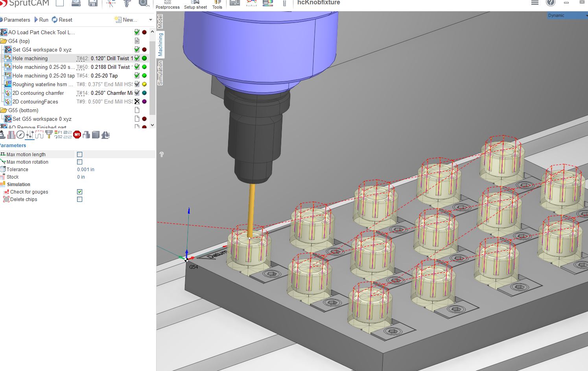Open the hamburger menu at top right

[535, 2]
